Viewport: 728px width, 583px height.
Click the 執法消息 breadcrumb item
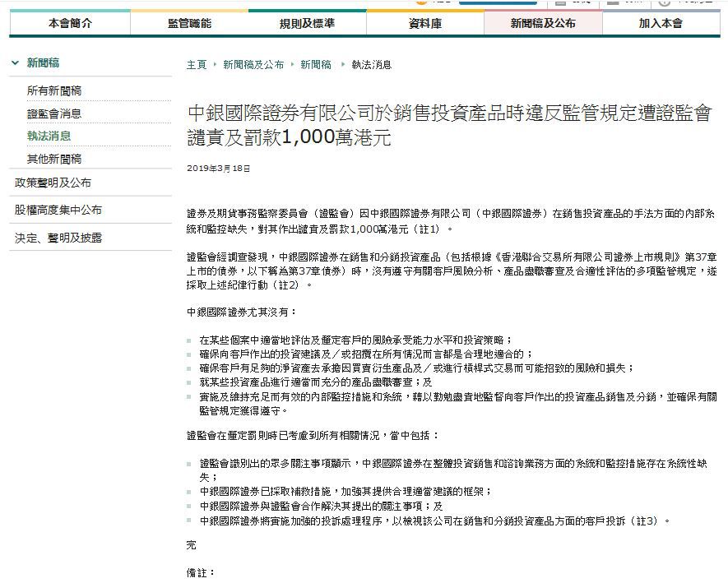tap(372, 64)
